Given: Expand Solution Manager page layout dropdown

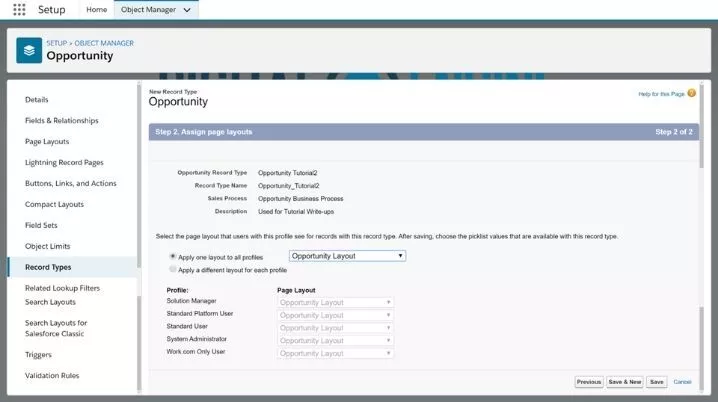Looking at the screenshot, I should click(x=335, y=301).
